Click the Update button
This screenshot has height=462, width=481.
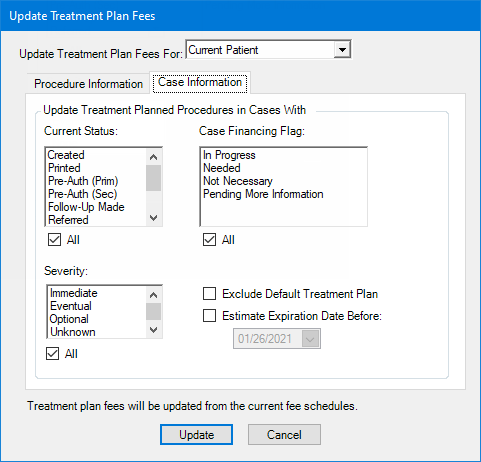click(x=196, y=435)
